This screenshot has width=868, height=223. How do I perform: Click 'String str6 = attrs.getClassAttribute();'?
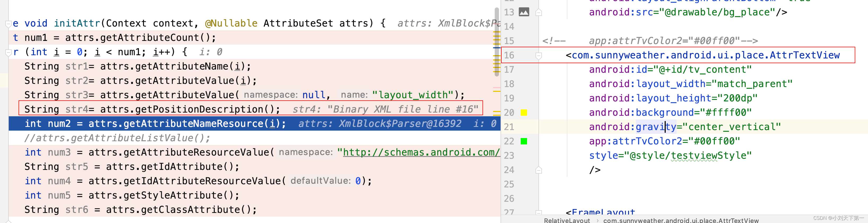tap(141, 209)
